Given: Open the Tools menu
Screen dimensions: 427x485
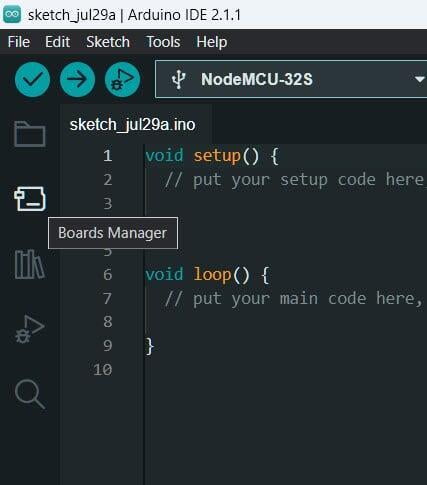Looking at the screenshot, I should [x=163, y=42].
